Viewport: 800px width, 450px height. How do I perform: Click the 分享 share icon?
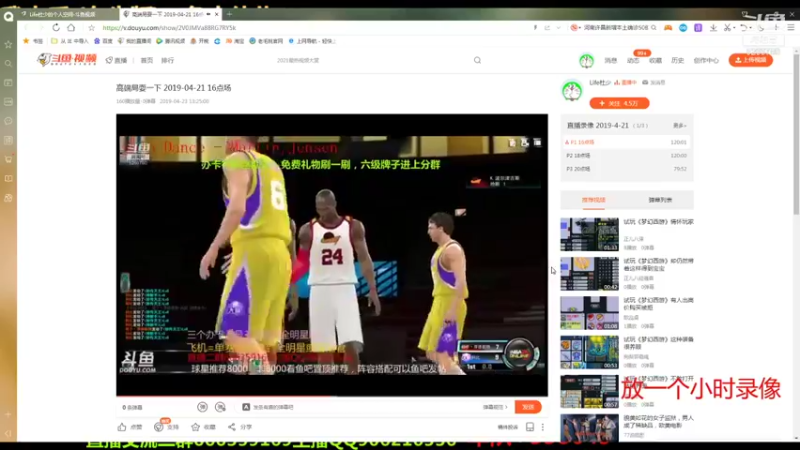tap(232, 427)
